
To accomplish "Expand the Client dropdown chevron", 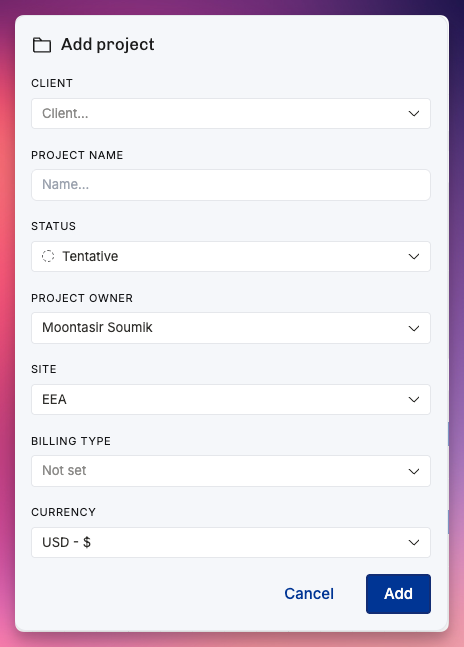I will point(414,113).
